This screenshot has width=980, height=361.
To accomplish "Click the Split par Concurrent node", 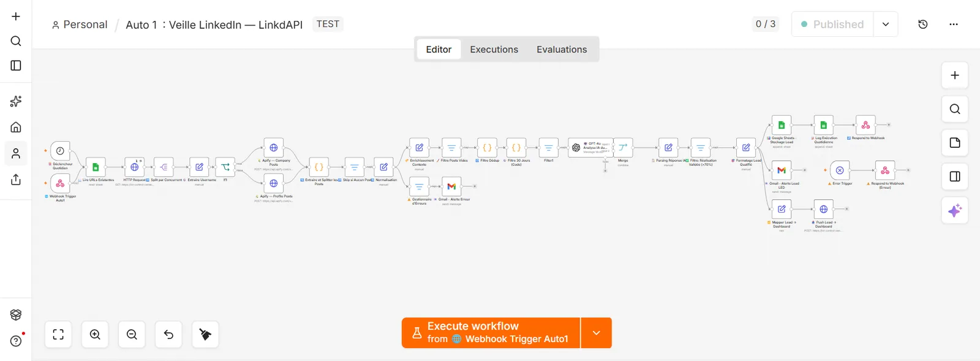I will pos(164,167).
